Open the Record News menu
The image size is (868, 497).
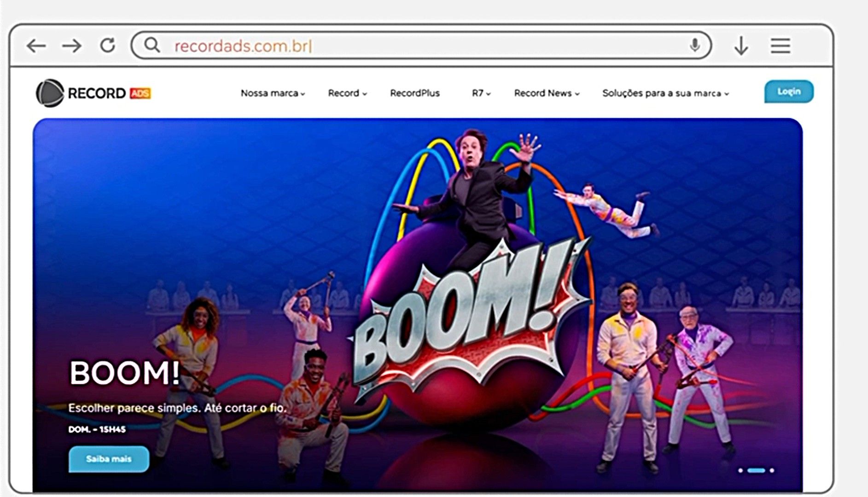coord(547,93)
